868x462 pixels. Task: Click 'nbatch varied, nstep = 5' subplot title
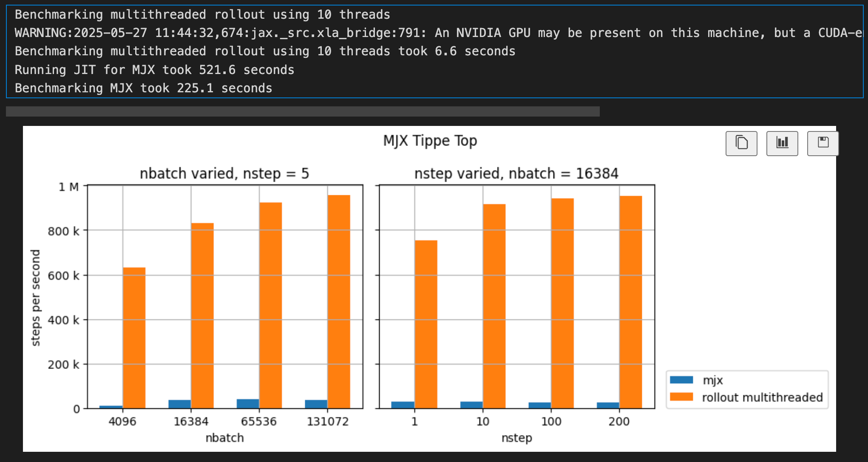(224, 174)
